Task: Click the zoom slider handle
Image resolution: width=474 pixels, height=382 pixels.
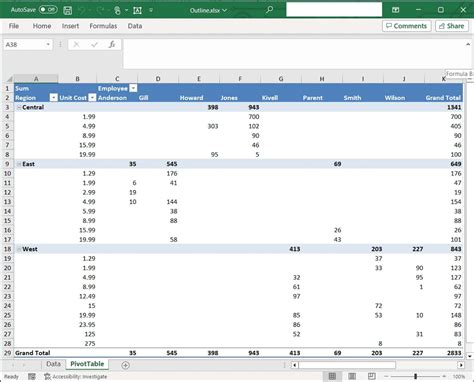Action: tap(415, 376)
